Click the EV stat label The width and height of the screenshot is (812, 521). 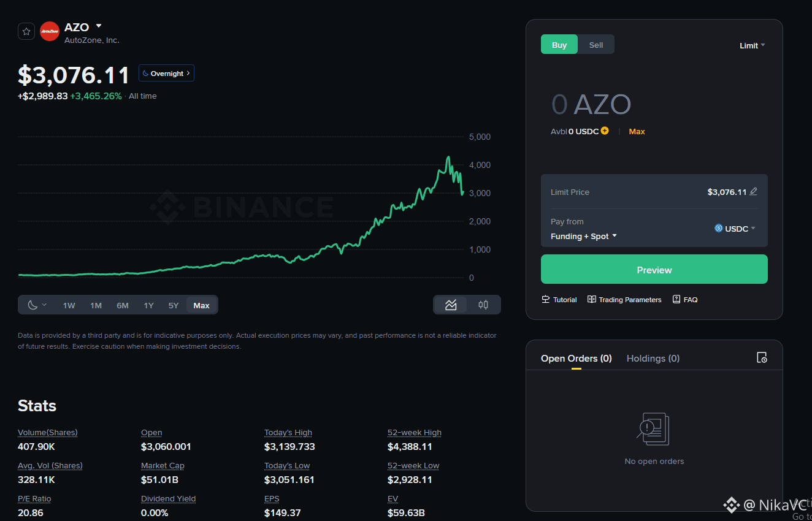tap(393, 498)
